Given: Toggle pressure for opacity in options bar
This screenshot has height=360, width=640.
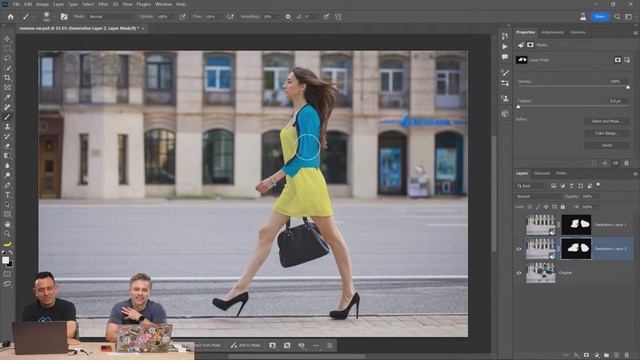Looking at the screenshot, I should [182, 17].
